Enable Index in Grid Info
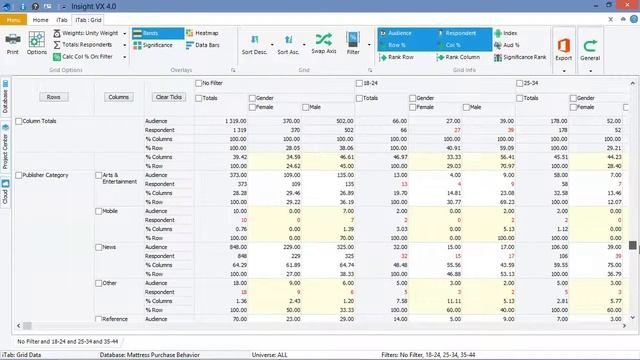 click(505, 33)
